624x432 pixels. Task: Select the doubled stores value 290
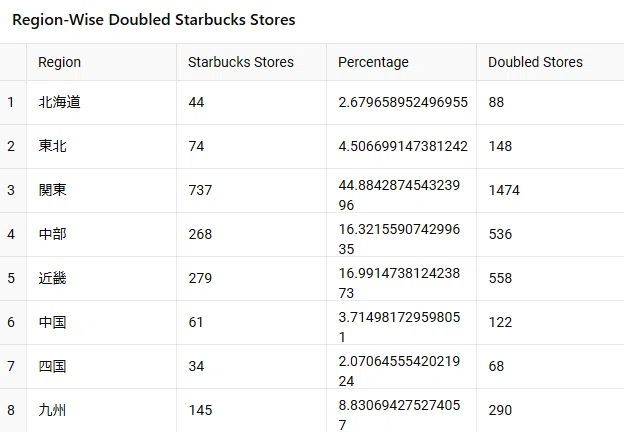[x=550, y=410]
